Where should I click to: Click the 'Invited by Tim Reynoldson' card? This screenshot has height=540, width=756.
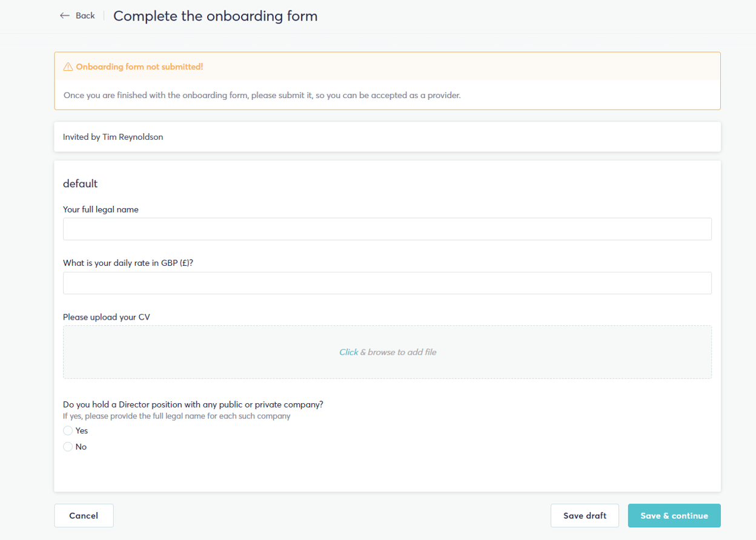387,137
